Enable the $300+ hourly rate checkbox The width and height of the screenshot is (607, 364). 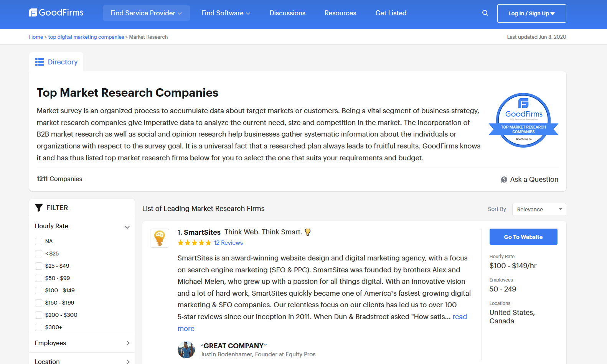[x=38, y=327]
